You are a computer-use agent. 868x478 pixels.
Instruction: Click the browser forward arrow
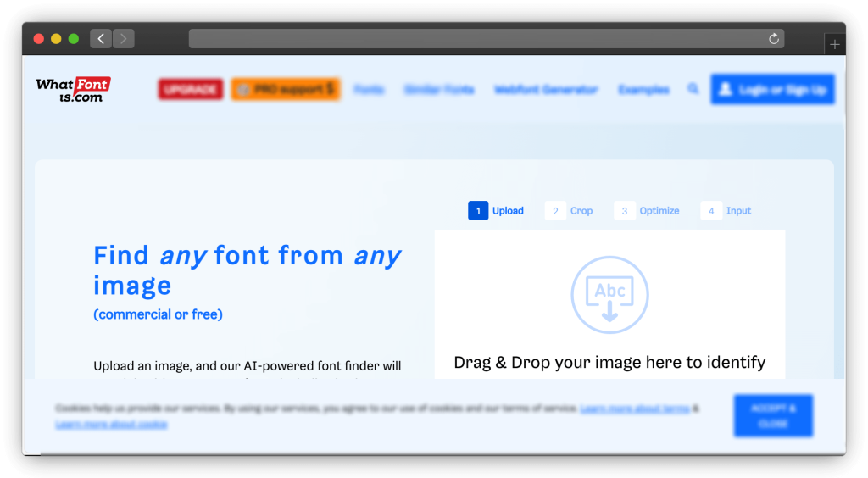(x=124, y=39)
